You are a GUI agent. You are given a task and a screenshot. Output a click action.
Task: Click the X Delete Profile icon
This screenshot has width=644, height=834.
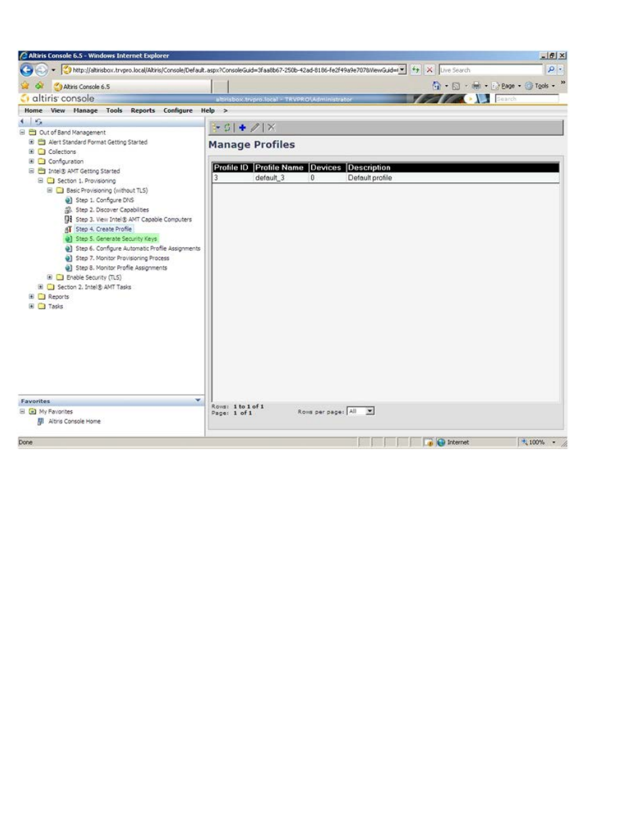tap(271, 128)
